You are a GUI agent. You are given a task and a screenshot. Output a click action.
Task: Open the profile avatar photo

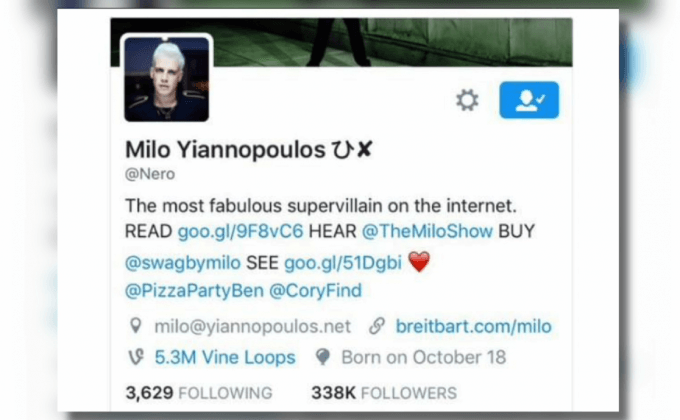167,79
